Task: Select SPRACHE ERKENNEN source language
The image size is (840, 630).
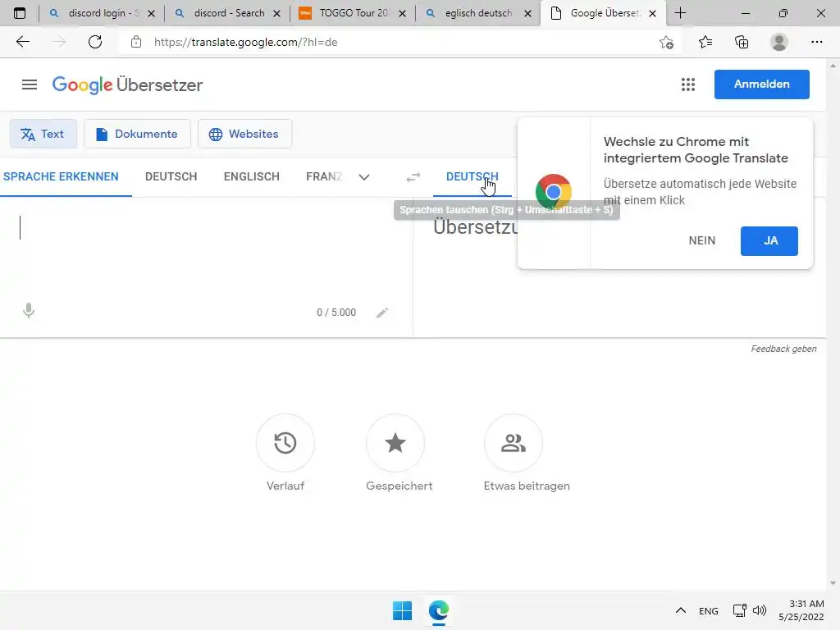Action: point(61,177)
